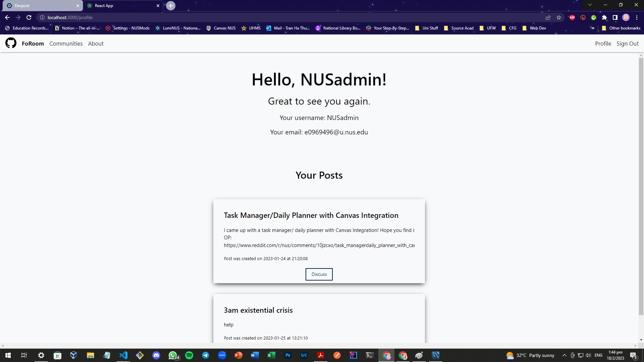
Task: Open the share page icon in address bar
Action: [548, 17]
